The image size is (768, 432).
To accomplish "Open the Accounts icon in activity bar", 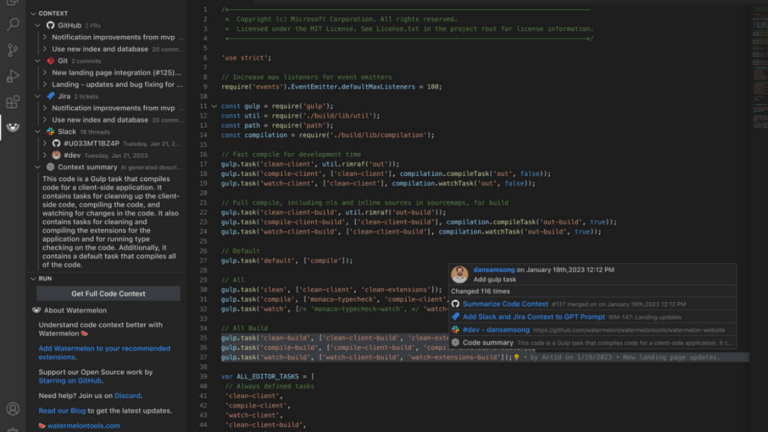I will [x=13, y=408].
